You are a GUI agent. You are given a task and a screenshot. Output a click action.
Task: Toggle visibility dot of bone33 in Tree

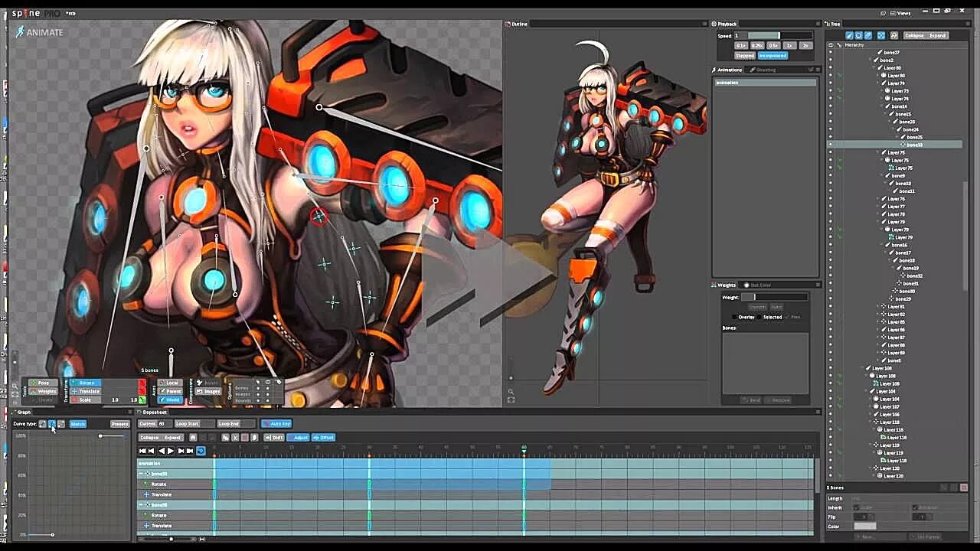831,145
